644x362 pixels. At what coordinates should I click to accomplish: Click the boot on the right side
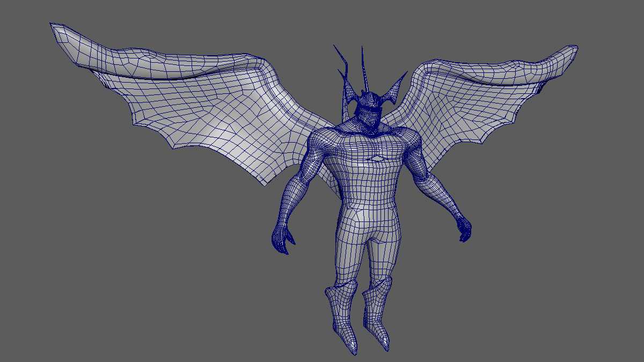pyautogui.click(x=377, y=314)
